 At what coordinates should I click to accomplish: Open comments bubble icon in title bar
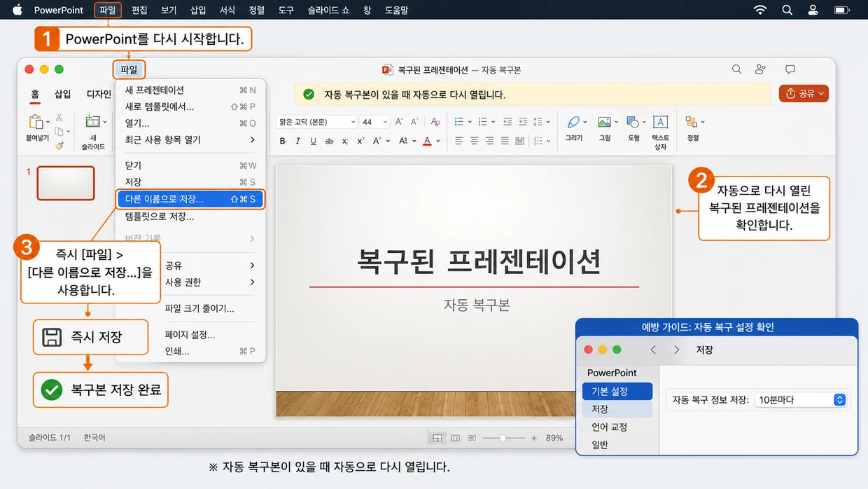tap(790, 69)
